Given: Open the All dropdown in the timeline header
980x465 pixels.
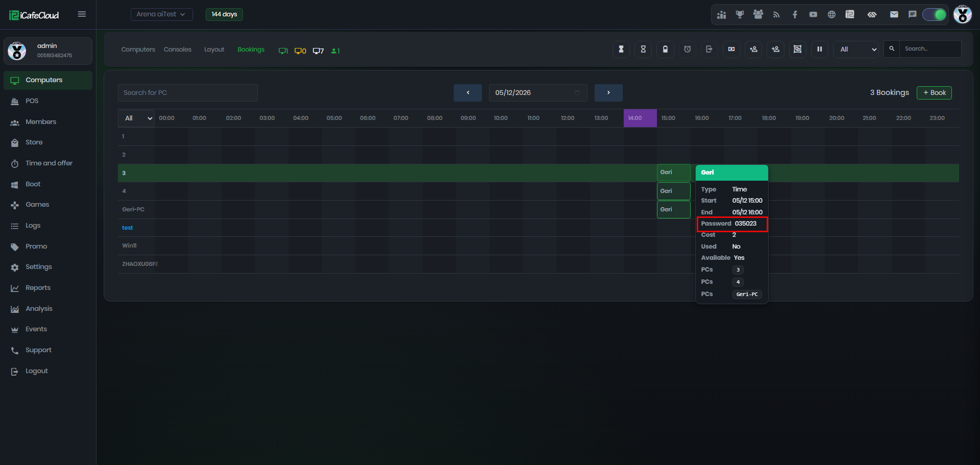Looking at the screenshot, I should pyautogui.click(x=136, y=118).
